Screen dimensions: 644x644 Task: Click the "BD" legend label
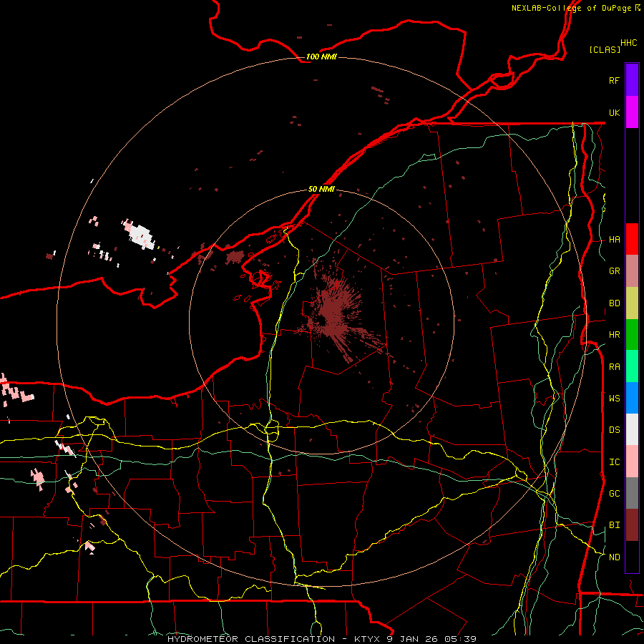(615, 303)
